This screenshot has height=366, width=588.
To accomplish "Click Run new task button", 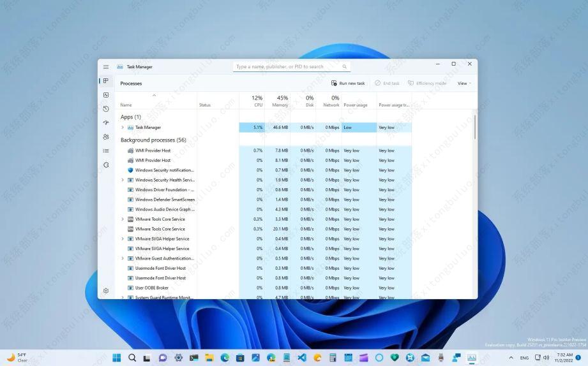I will coord(348,84).
